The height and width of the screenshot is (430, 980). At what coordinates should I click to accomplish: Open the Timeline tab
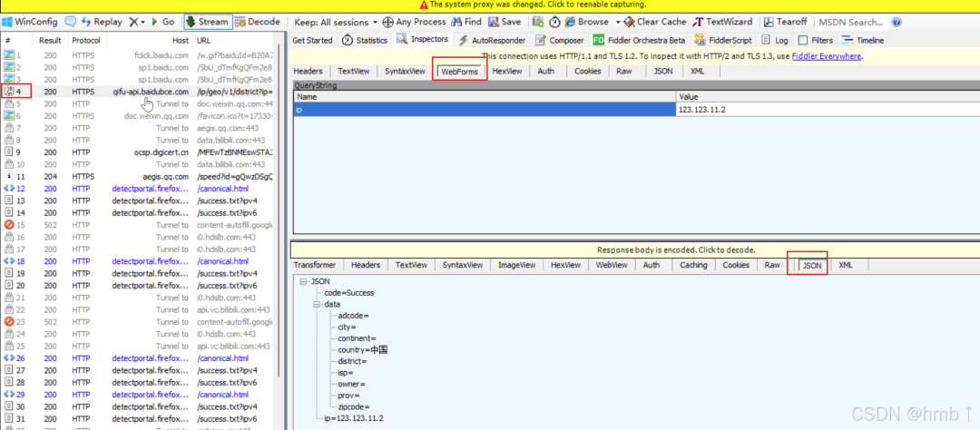pyautogui.click(x=863, y=41)
